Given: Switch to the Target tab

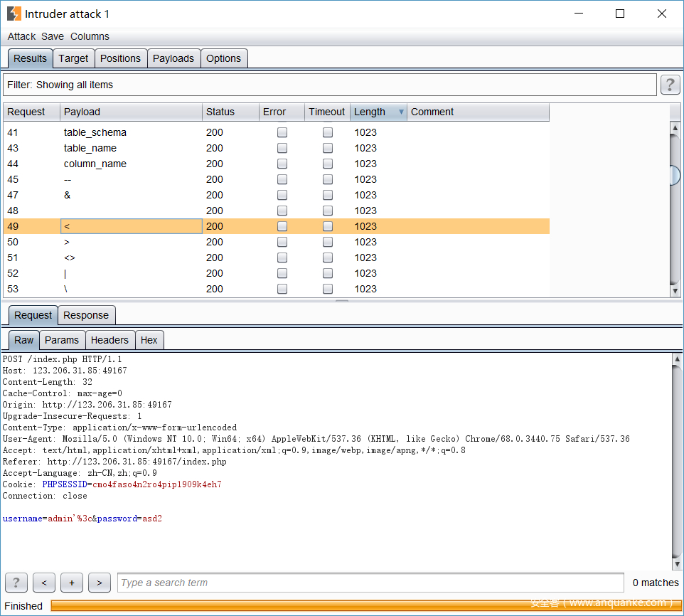Looking at the screenshot, I should [x=73, y=58].
